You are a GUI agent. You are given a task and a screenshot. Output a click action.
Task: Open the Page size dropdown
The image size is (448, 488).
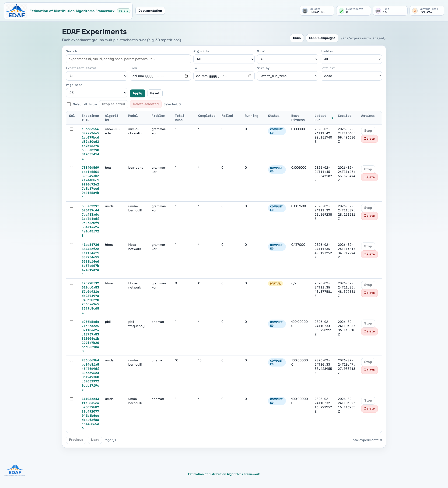click(x=97, y=93)
